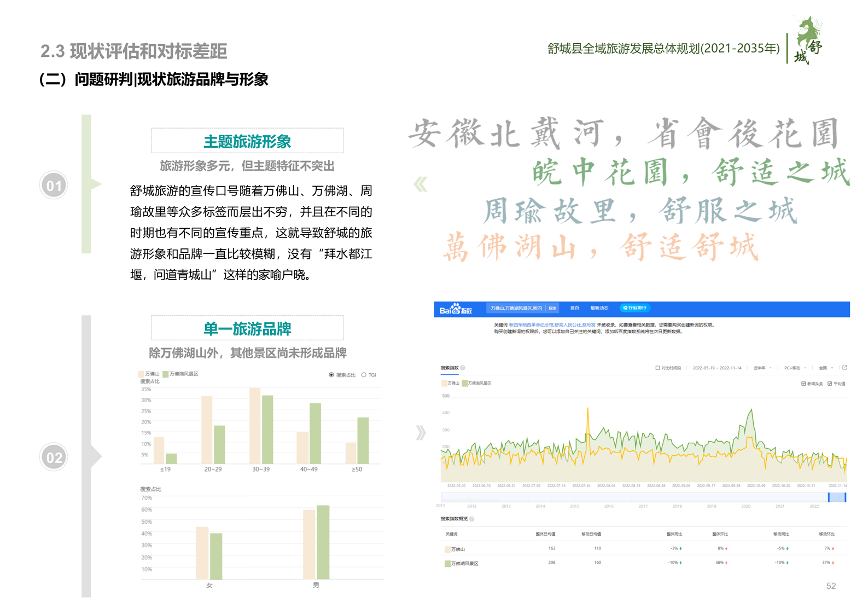This screenshot has width=868, height=614.
Task: Open 最新动态 in the navigation bar
Action: tap(599, 308)
